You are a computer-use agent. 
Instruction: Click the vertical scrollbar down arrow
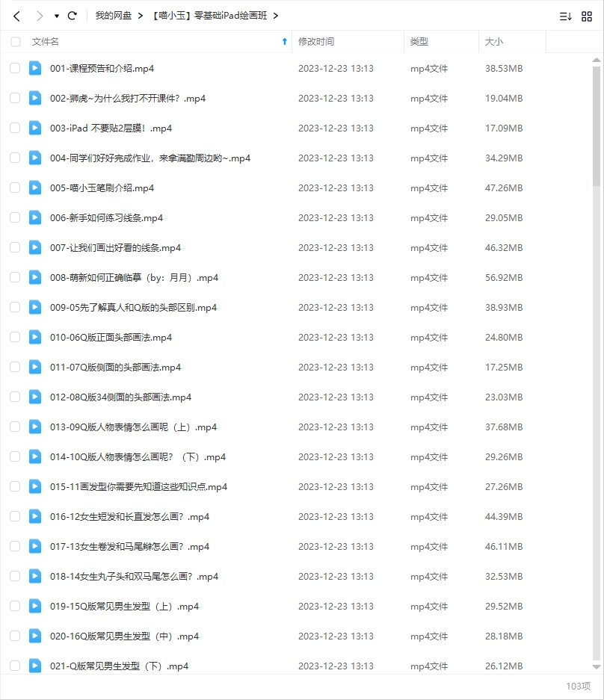coord(596,667)
